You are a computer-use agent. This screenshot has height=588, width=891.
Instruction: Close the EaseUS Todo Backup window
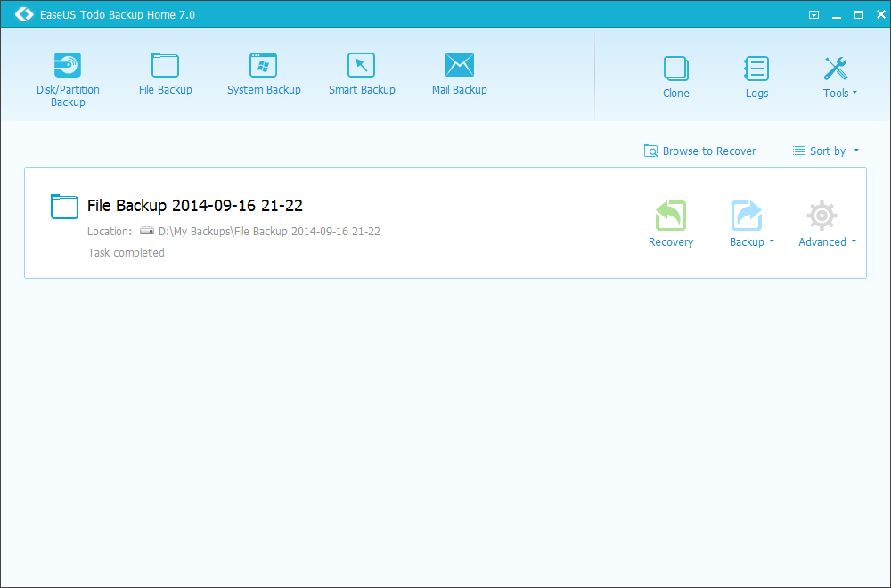(x=881, y=15)
